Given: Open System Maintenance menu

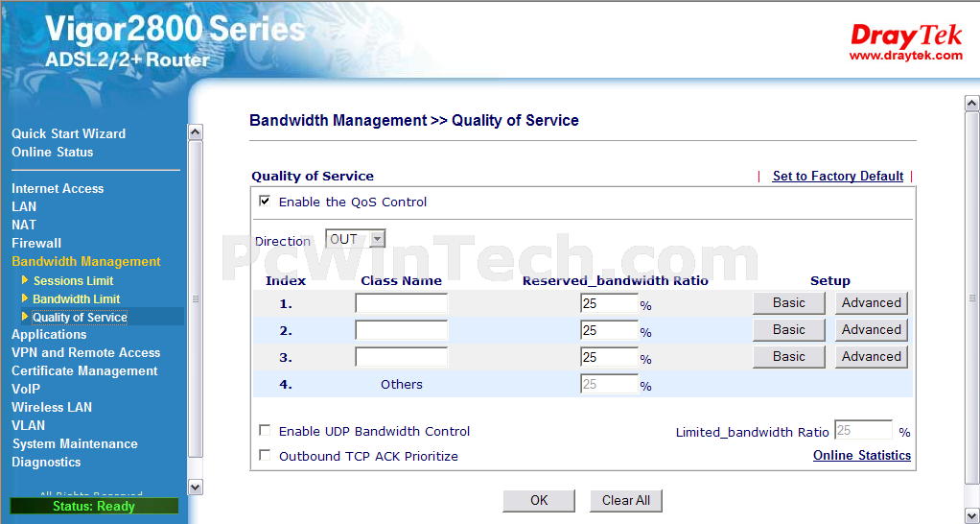Looking at the screenshot, I should pos(75,444).
